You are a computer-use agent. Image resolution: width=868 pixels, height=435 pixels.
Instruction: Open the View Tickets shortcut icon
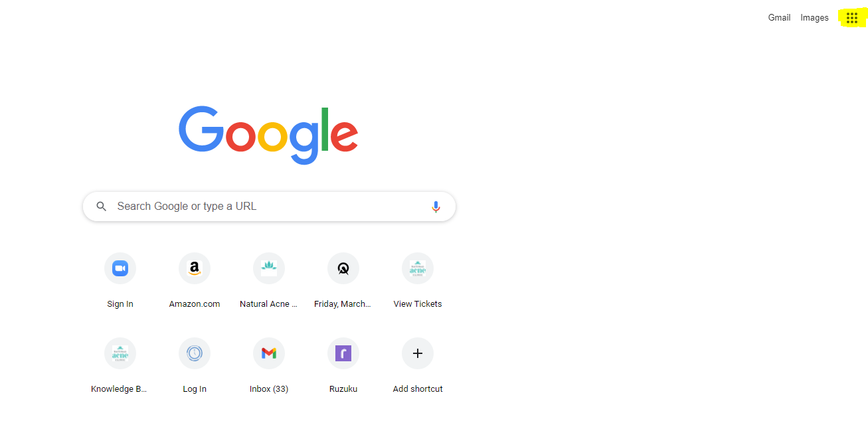[x=418, y=268]
